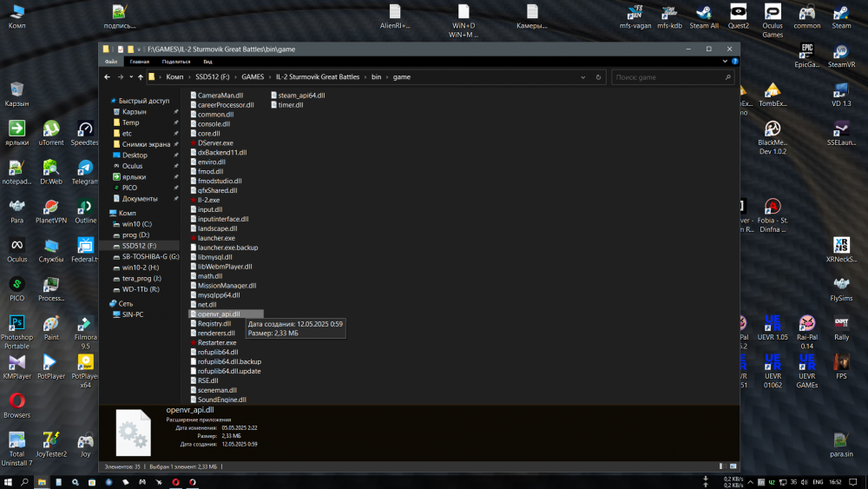Open the Вид ribbon tab
868x489 pixels.
click(x=207, y=62)
